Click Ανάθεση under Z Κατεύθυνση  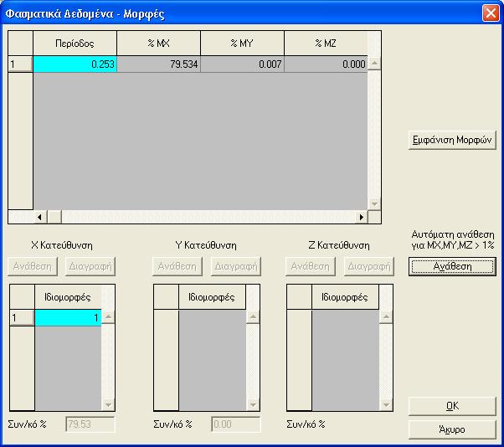pyautogui.click(x=310, y=266)
